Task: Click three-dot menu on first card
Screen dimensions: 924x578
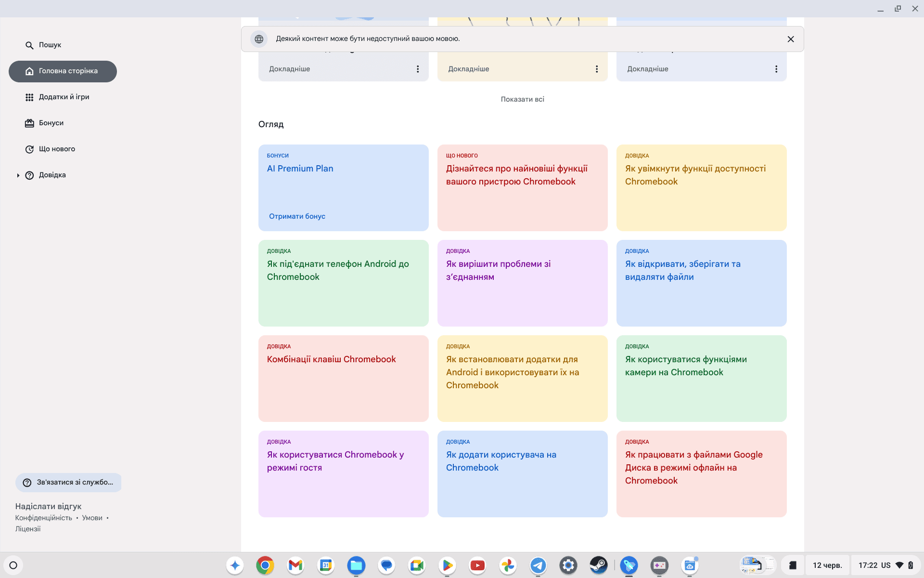Action: [418, 68]
